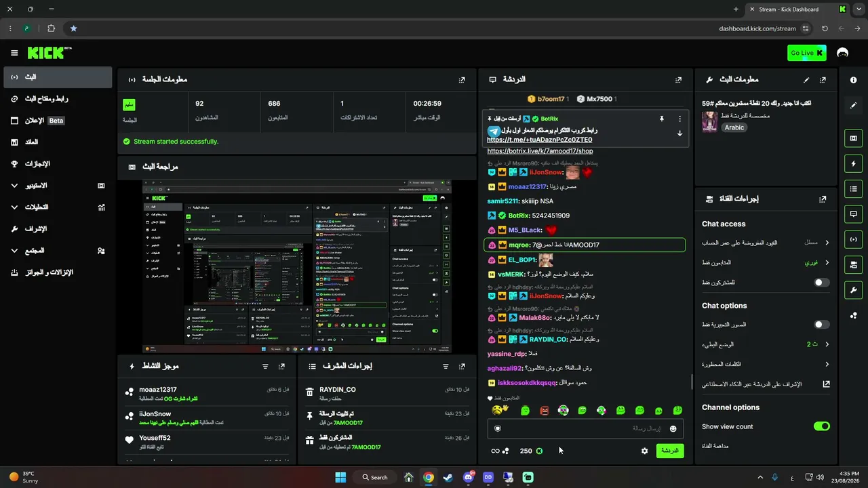Open the hamburger menu beside the Kick logo
Image resolution: width=868 pixels, height=488 pixels.
point(14,53)
